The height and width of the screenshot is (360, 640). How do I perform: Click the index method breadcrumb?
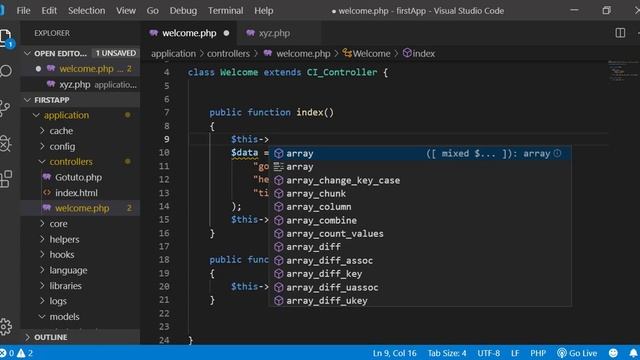click(x=419, y=53)
